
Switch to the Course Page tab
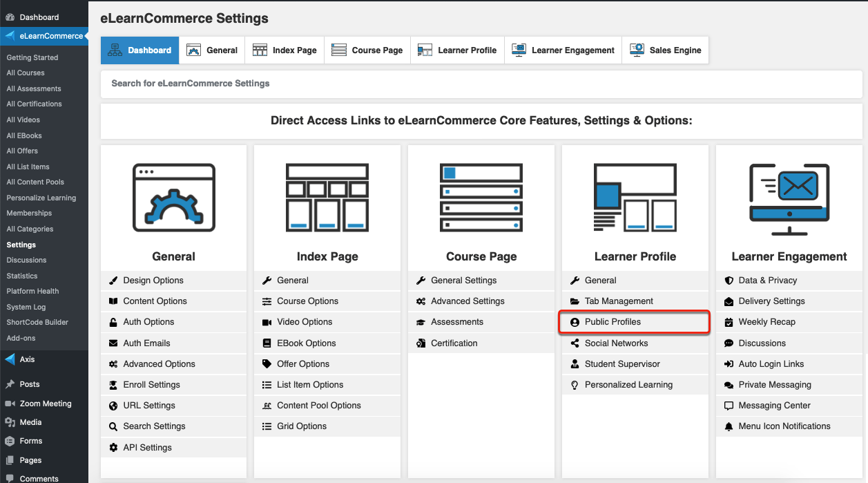[367, 50]
